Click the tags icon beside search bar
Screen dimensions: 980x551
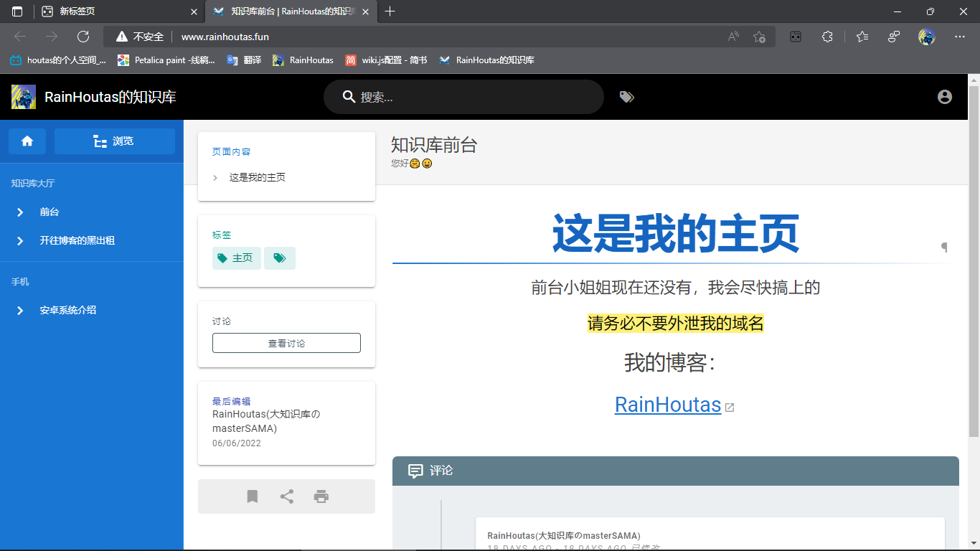[627, 97]
